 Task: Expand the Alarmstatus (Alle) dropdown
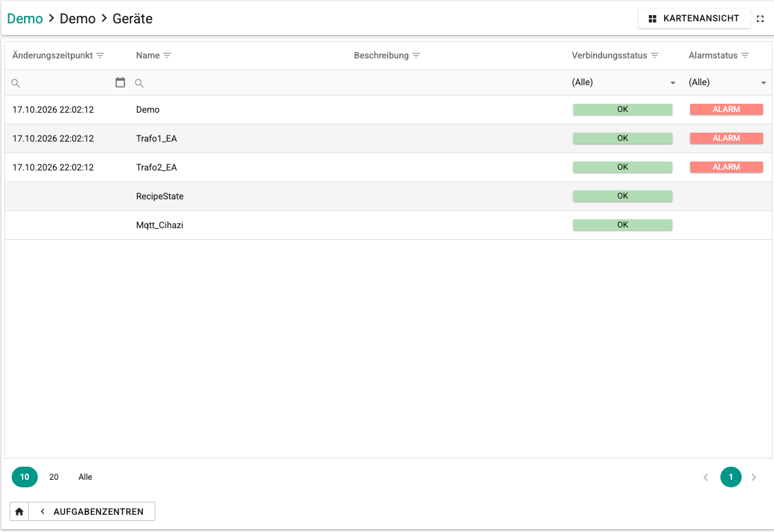click(x=727, y=82)
